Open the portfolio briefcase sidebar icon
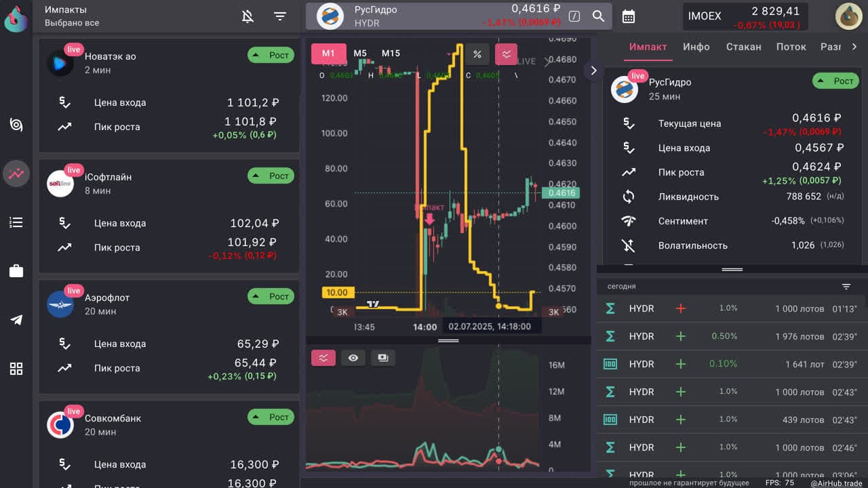The height and width of the screenshot is (488, 868). (16, 271)
